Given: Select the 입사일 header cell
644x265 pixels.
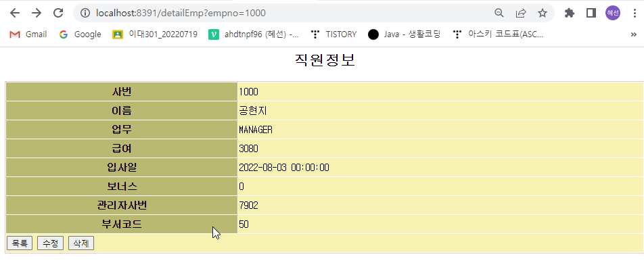Looking at the screenshot, I should tap(122, 168).
